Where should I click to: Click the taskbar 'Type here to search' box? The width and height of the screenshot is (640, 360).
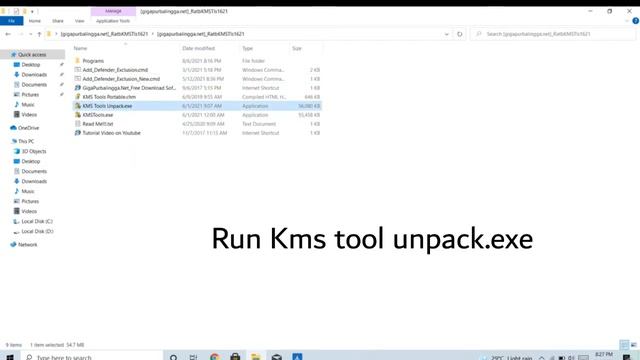93,357
